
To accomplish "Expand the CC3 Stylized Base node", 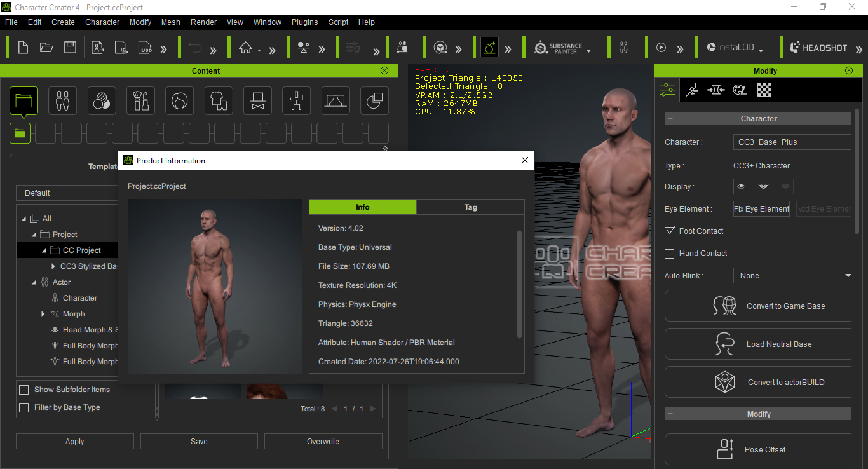I will coord(53,266).
